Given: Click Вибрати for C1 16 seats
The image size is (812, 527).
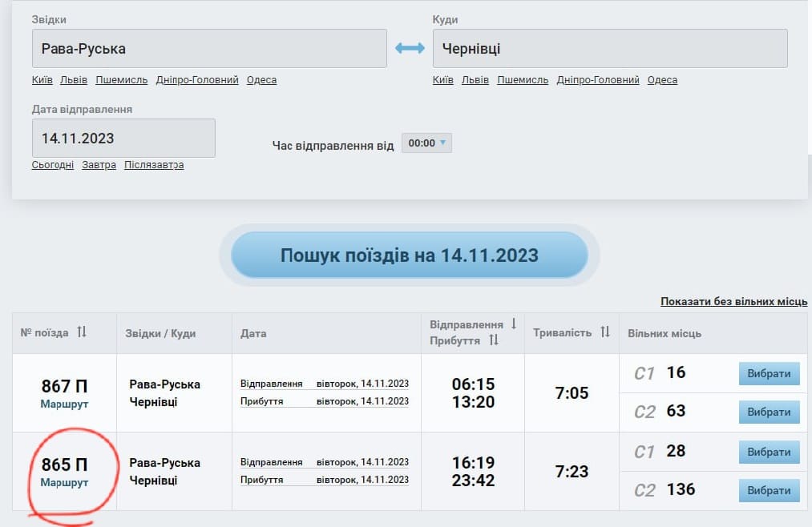Looking at the screenshot, I should (x=769, y=373).
